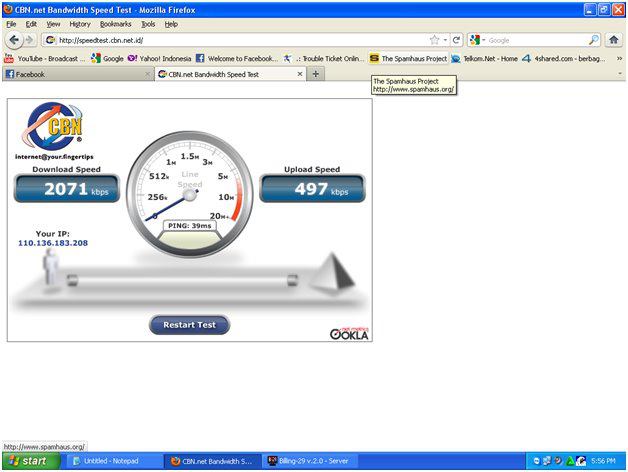Open the Spamhaus Project bookmark
This screenshot has width=628, height=472.
(x=409, y=58)
